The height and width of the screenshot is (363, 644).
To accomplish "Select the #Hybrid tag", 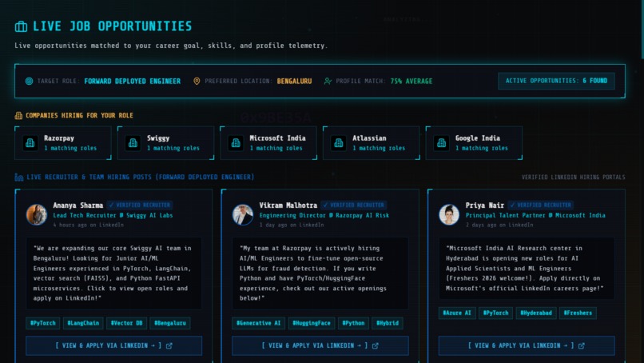I will [x=388, y=323].
